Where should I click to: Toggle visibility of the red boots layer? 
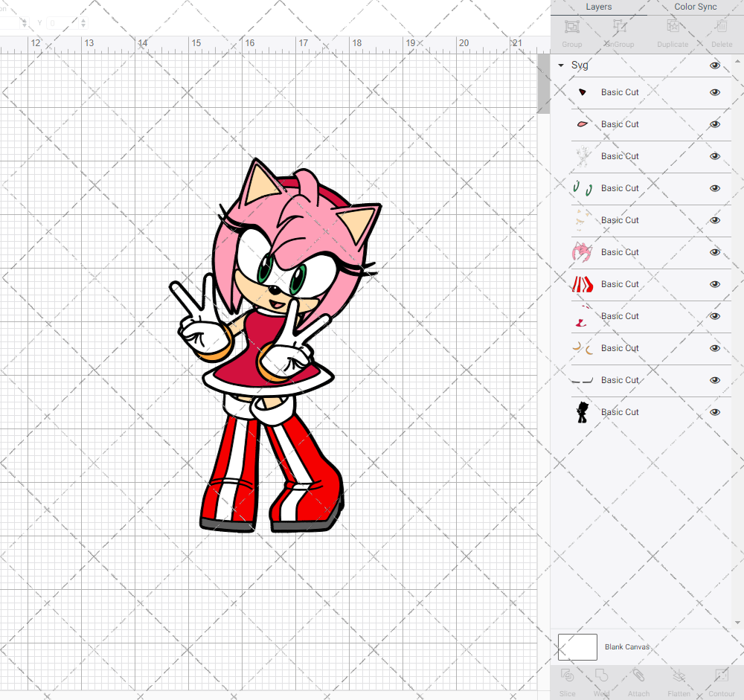point(714,284)
